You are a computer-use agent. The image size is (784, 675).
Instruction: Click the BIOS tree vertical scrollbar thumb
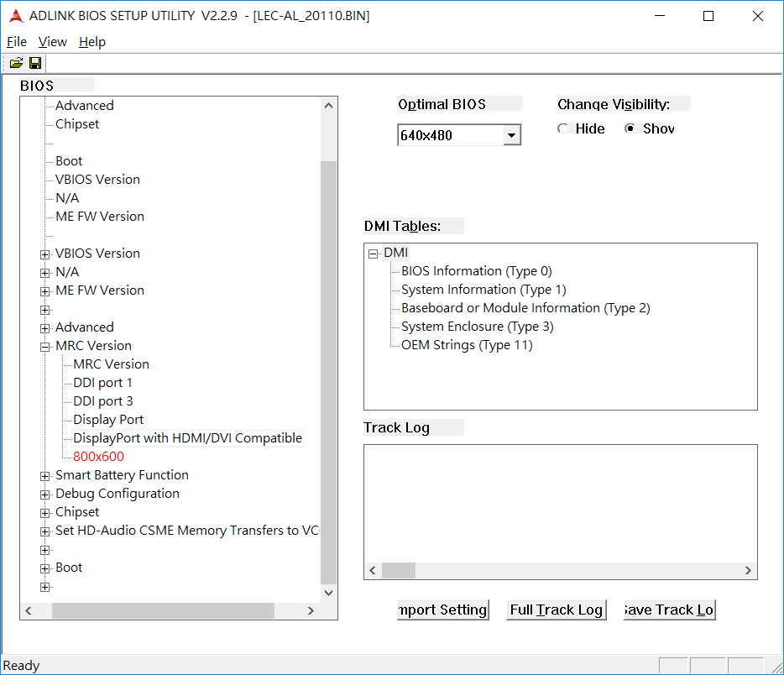328,372
